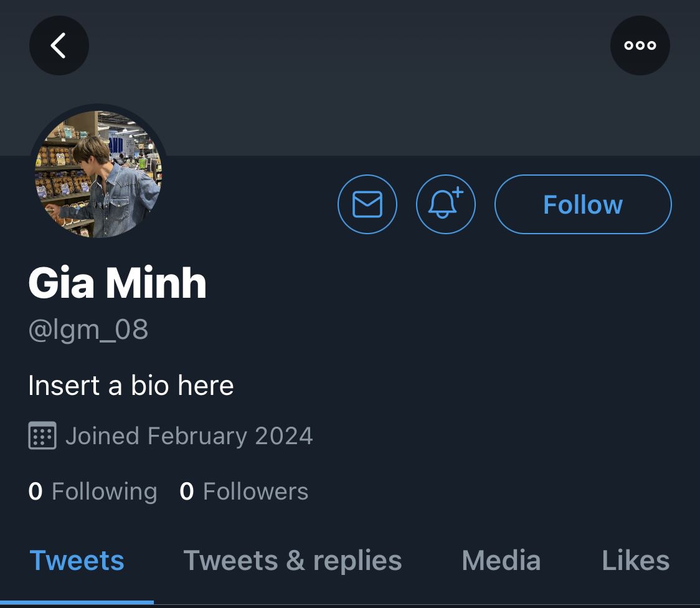Click the blue underline beneath Tweets tab
The width and height of the screenshot is (700, 608).
point(77,602)
